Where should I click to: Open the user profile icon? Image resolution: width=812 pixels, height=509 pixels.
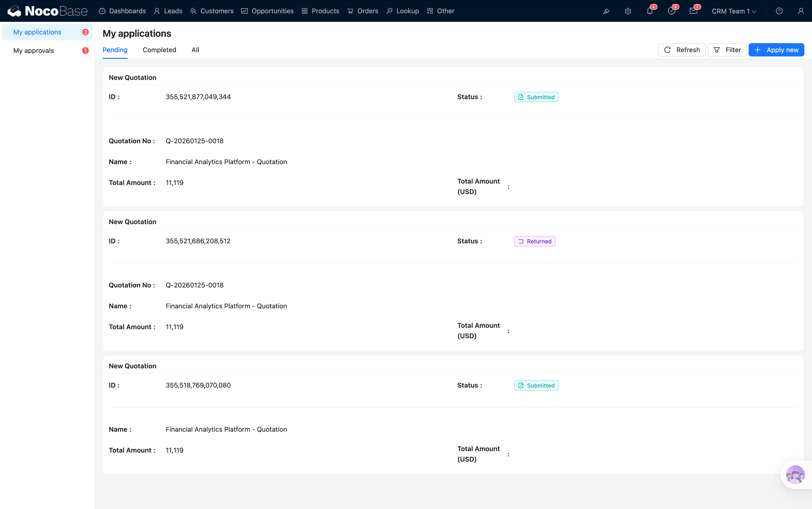pyautogui.click(x=801, y=11)
